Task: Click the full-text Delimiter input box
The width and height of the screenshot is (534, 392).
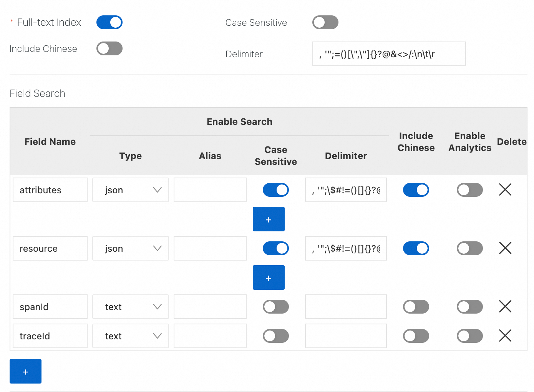Action: (389, 54)
